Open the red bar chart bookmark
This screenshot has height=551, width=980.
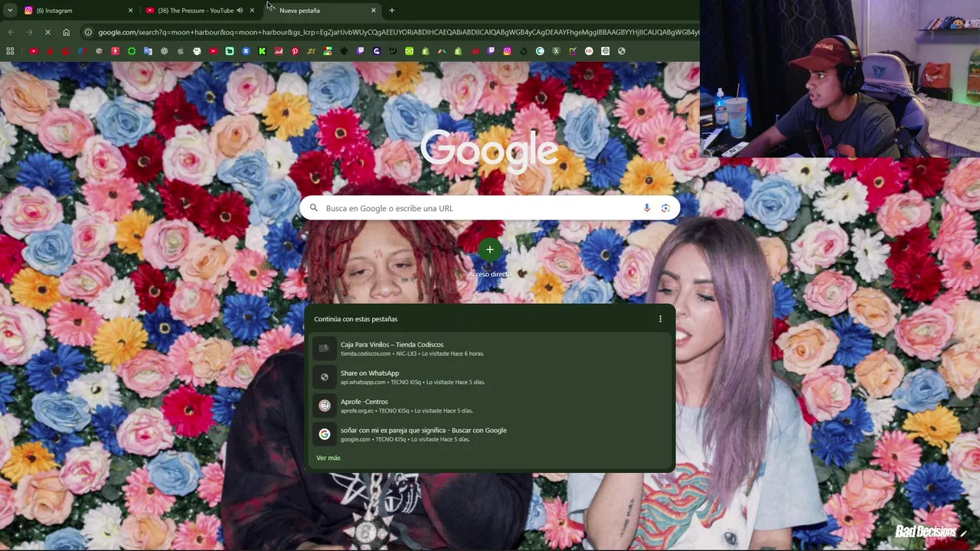(279, 51)
